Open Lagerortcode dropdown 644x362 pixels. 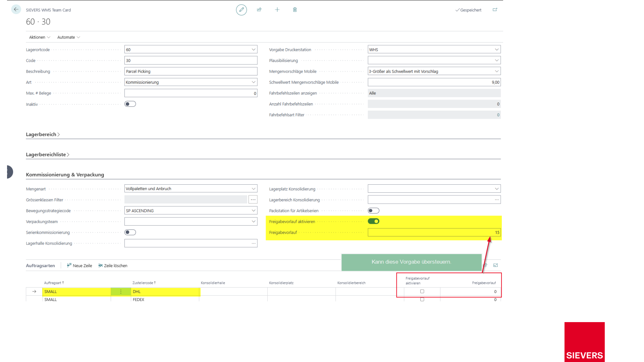pyautogui.click(x=254, y=50)
